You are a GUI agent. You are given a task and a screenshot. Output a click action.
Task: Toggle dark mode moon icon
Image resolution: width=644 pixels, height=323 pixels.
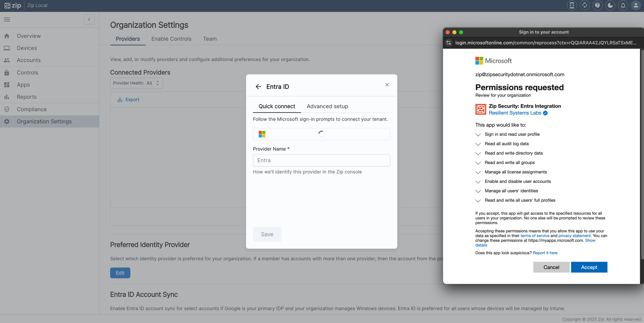point(610,5)
